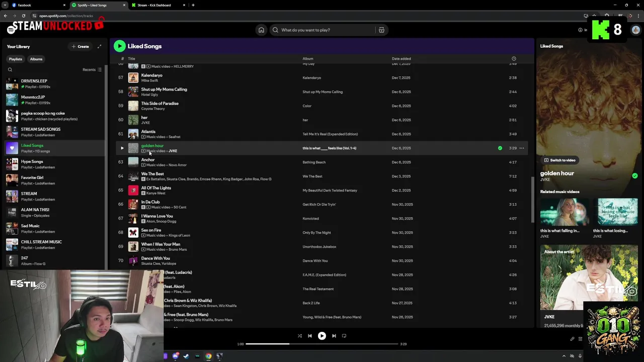Seek along the song progress bar
644x362 pixels.
tap(322, 344)
